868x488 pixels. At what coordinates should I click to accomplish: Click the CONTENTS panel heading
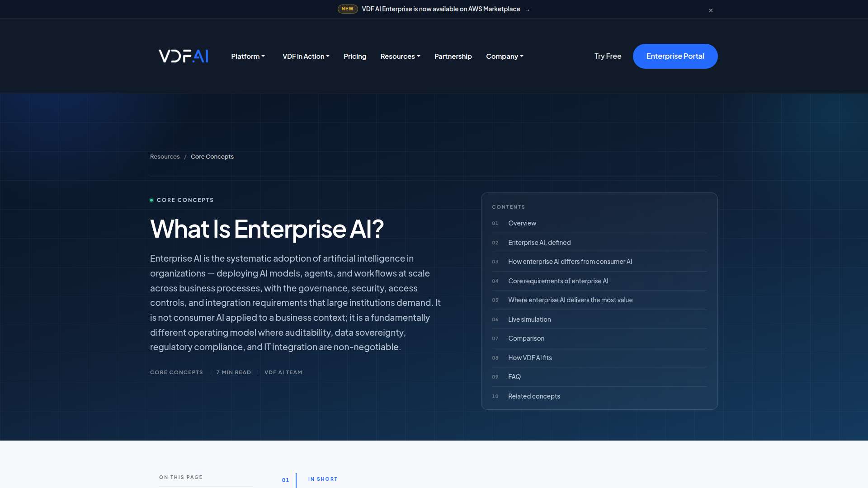(509, 207)
